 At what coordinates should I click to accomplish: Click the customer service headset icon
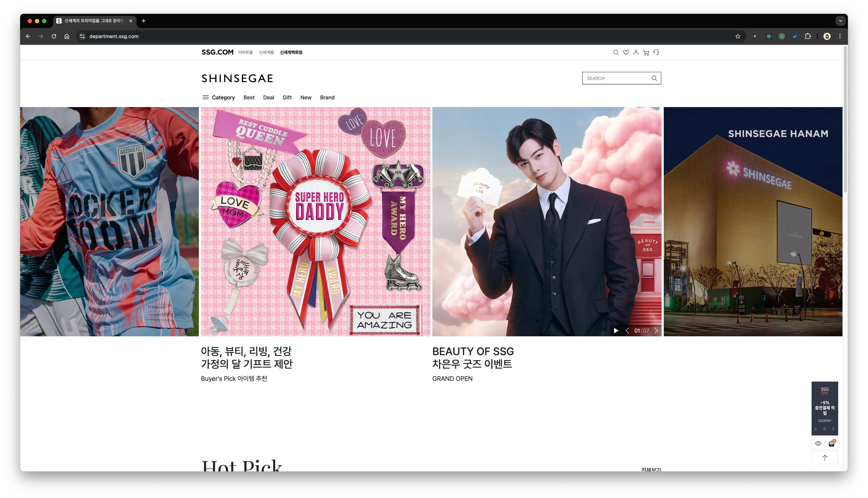point(656,52)
